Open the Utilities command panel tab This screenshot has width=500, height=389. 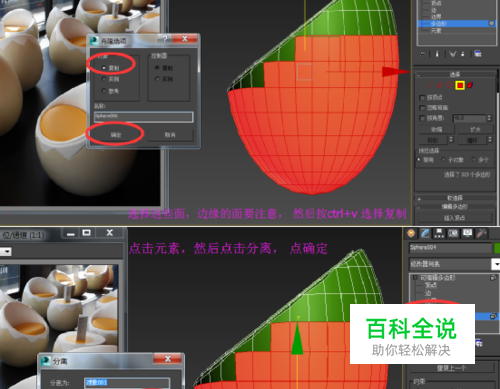point(481,233)
